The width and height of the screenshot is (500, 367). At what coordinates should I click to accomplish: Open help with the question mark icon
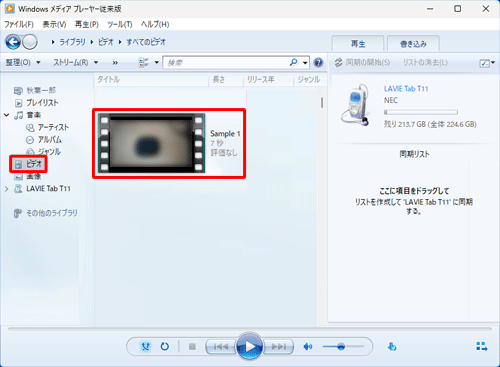click(319, 62)
